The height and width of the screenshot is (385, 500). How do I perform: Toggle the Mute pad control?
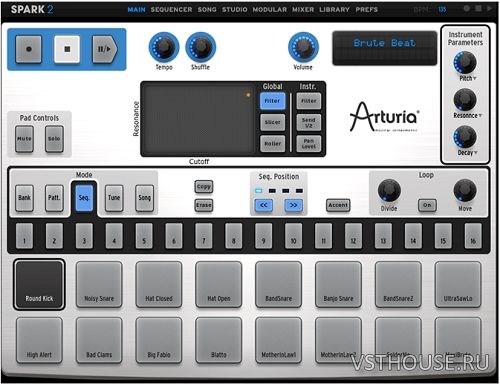click(x=24, y=139)
